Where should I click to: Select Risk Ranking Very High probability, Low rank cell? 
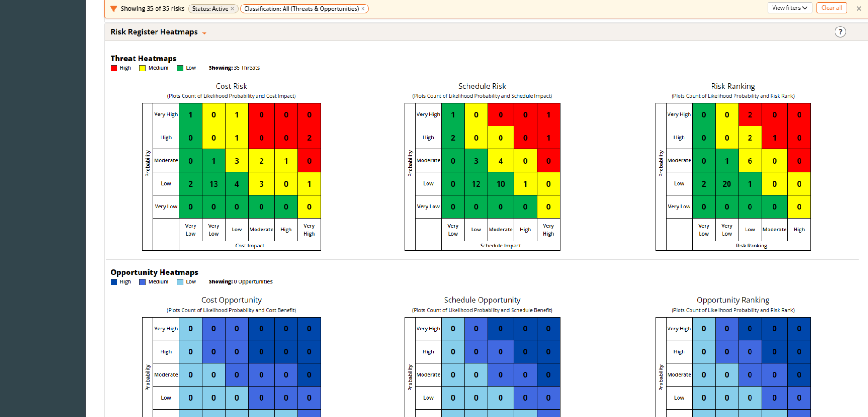coord(750,115)
